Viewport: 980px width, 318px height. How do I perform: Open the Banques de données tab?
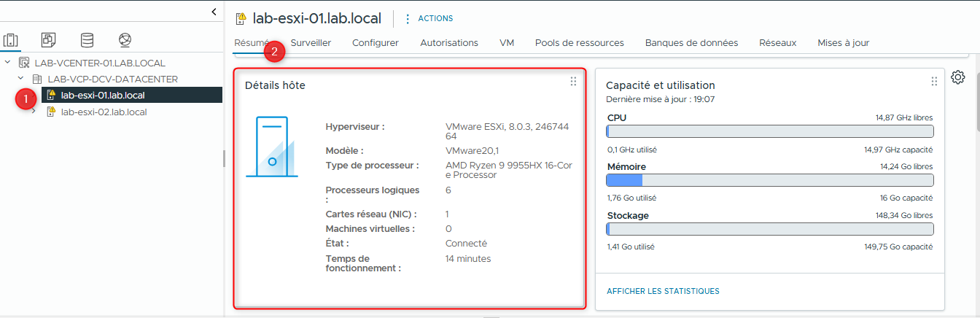click(x=691, y=43)
